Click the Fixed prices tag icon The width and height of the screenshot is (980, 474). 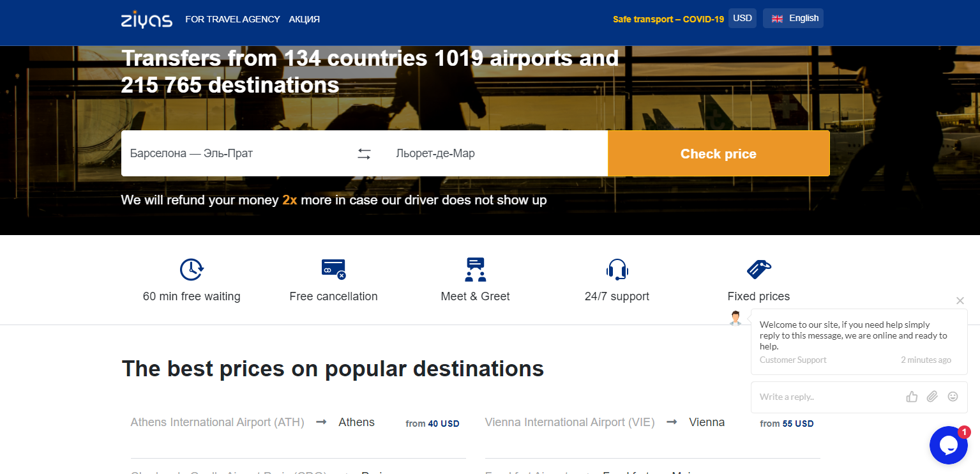click(x=758, y=270)
